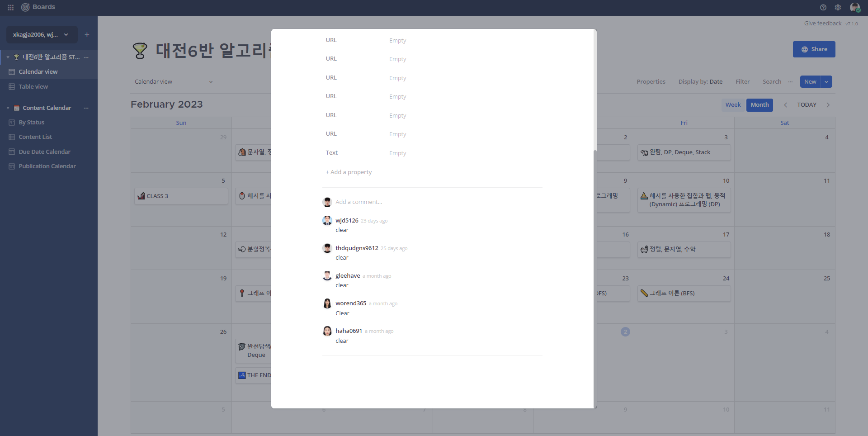This screenshot has height=436, width=868.
Task: Click the highlighted date 2 in calendar
Action: tap(625, 332)
